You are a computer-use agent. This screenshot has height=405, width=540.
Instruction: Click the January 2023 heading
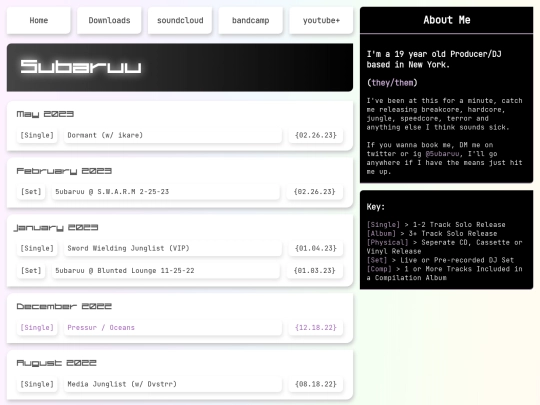(56, 228)
